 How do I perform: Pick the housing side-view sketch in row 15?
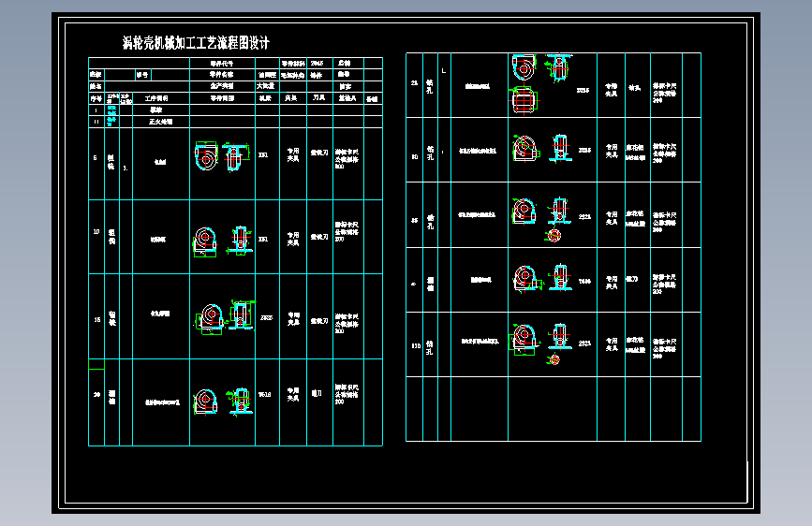242,314
